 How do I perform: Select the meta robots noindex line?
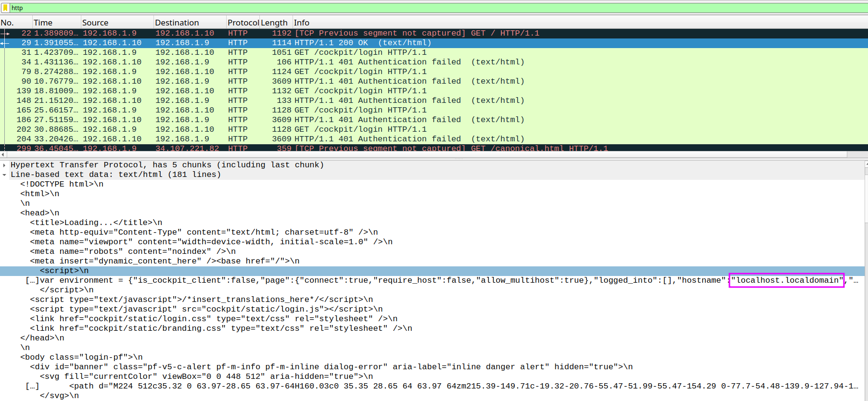pos(133,251)
